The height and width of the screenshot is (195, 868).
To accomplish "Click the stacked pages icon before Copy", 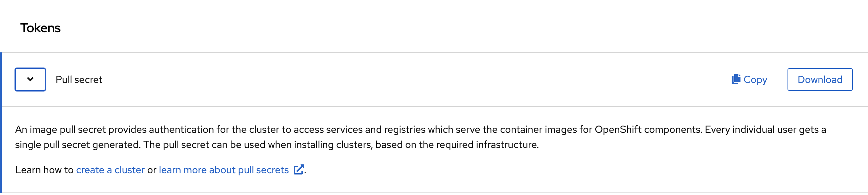I will 735,79.
